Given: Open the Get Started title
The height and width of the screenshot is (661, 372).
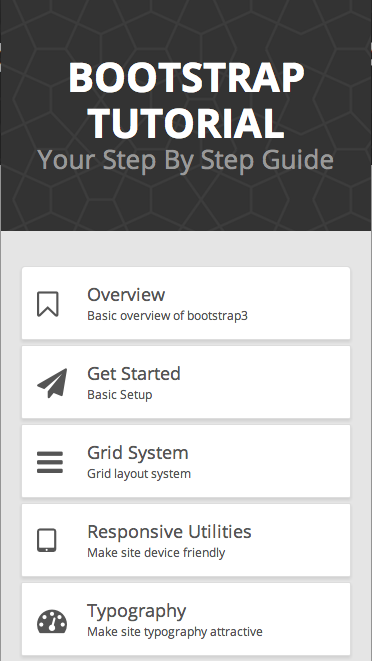Looking at the screenshot, I should 134,373.
